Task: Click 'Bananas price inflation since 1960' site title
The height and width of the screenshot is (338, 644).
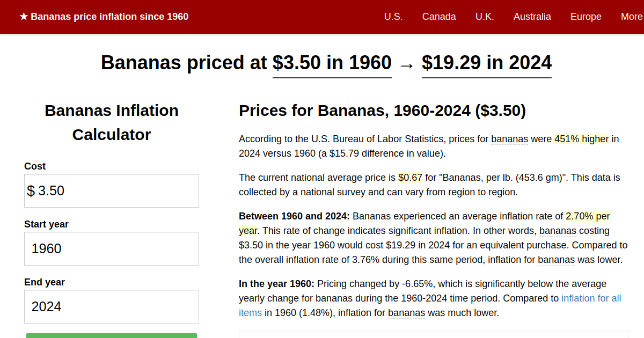Action: [110, 16]
